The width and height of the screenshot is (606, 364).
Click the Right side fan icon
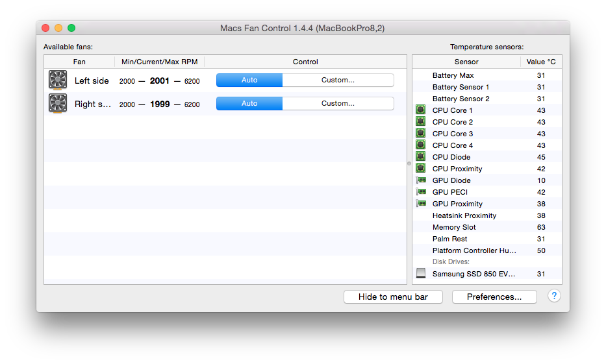tap(58, 103)
